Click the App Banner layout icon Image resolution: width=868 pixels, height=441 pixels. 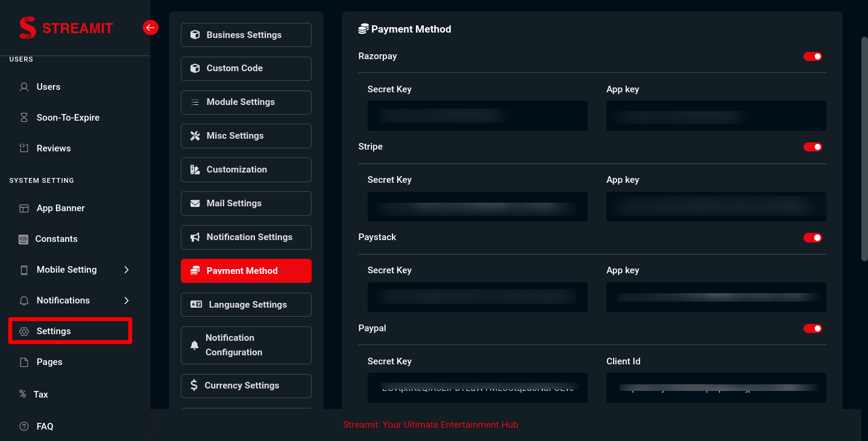tap(24, 208)
